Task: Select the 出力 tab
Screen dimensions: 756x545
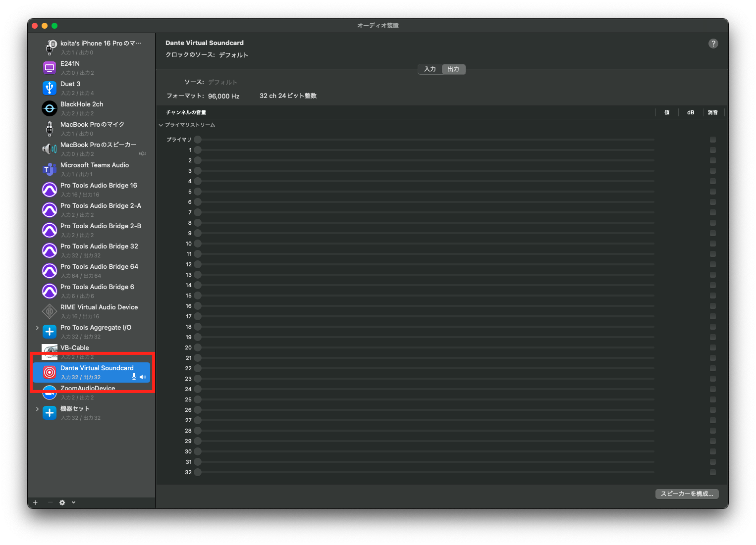Action: [x=453, y=69]
